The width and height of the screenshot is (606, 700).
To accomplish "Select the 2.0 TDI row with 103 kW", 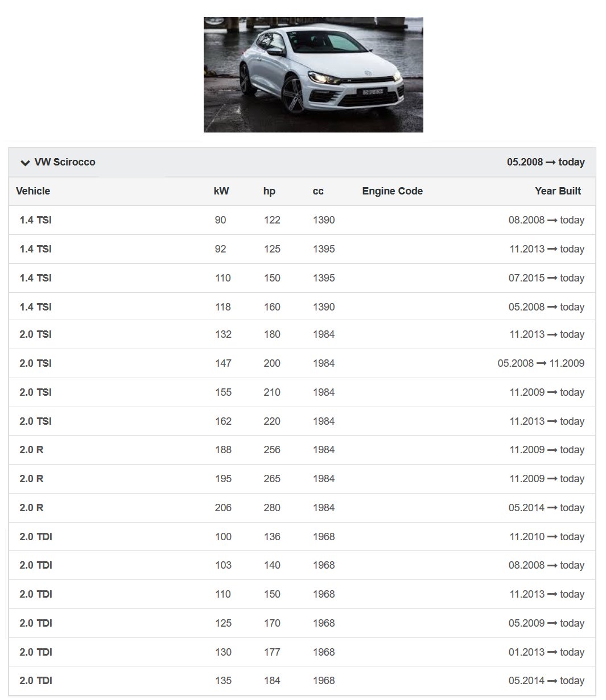I will [302, 565].
